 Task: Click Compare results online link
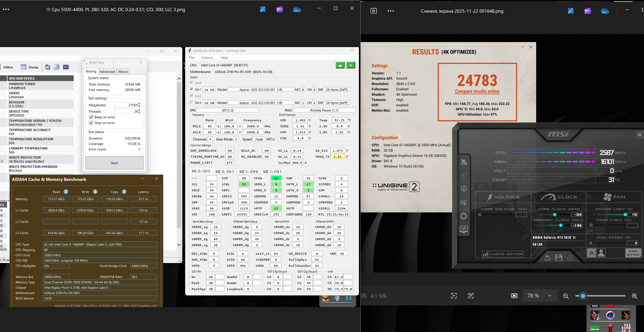[477, 91]
